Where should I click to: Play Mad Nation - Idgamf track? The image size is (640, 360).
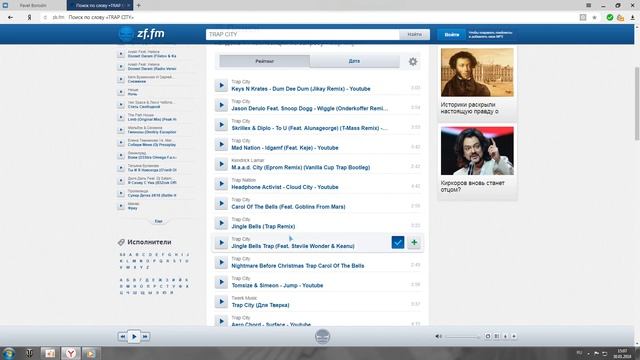pos(221,144)
